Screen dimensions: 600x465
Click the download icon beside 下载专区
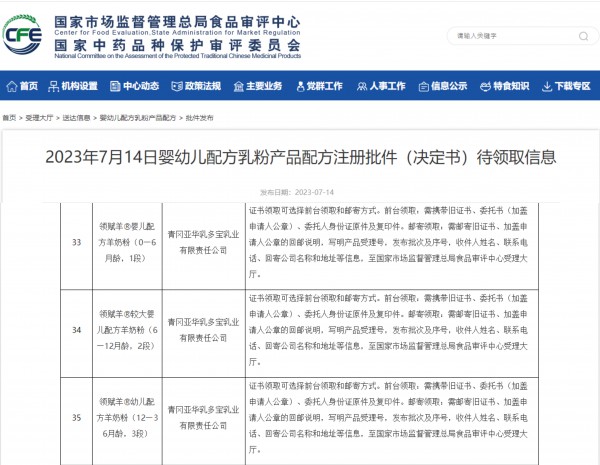coord(547,87)
